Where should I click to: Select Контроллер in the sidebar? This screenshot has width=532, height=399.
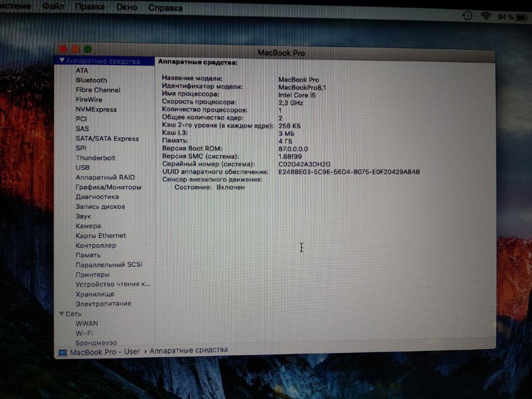click(95, 246)
